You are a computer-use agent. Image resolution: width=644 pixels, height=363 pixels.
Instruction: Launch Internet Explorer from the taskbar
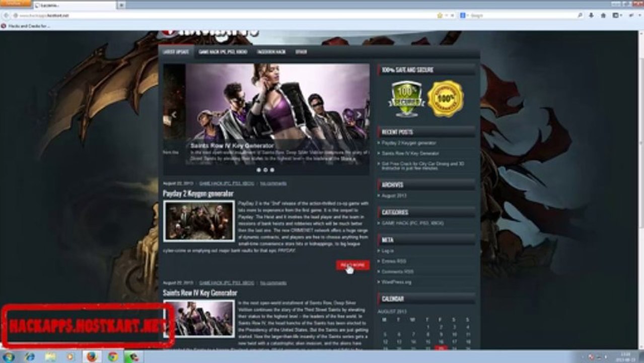tap(30, 357)
